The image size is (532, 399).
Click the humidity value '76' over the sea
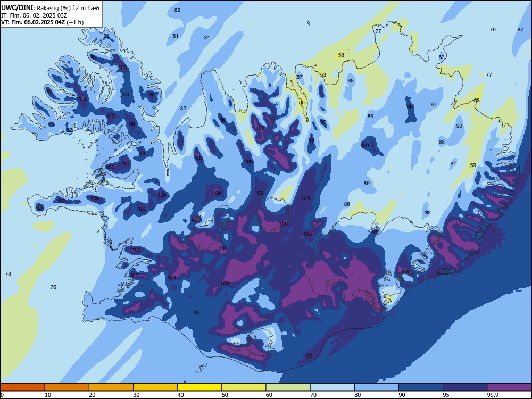(53, 287)
